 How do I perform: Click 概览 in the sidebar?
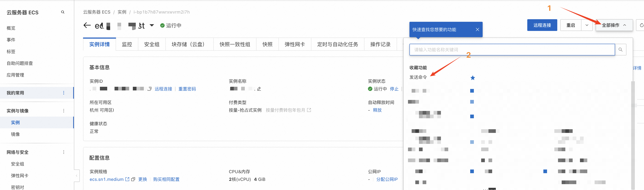click(11, 28)
